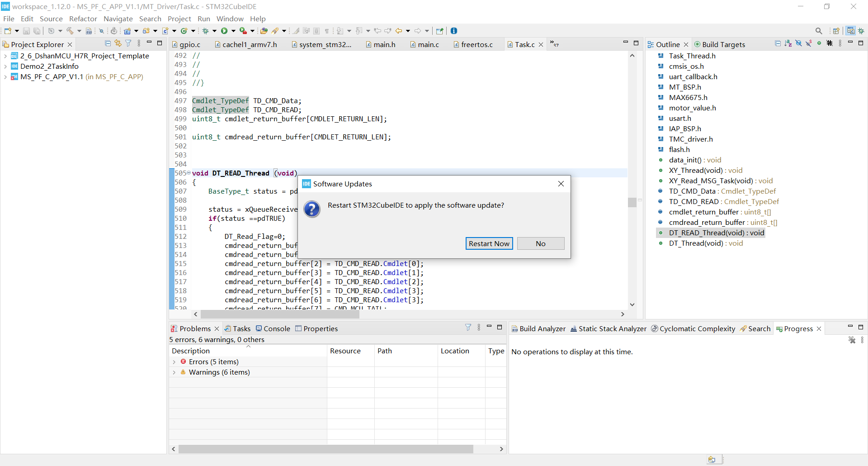Maximize the Problems panel
The height and width of the screenshot is (466, 868).
pyautogui.click(x=500, y=327)
